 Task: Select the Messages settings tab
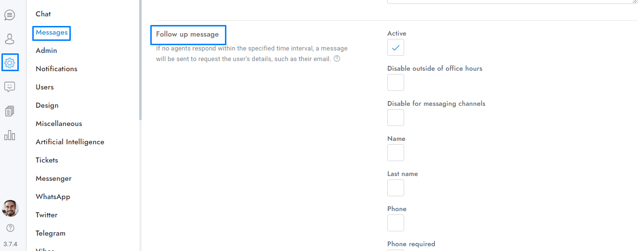[x=52, y=33]
